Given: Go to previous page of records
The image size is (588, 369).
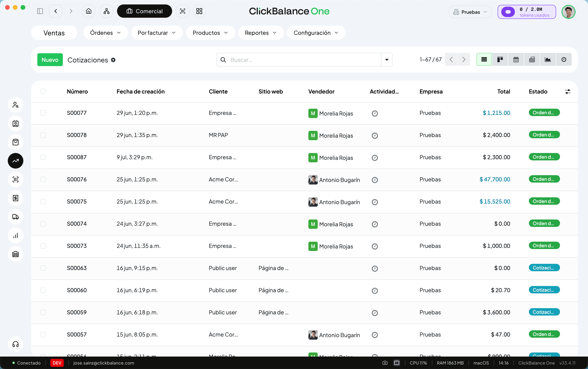Looking at the screenshot, I should coord(451,59).
